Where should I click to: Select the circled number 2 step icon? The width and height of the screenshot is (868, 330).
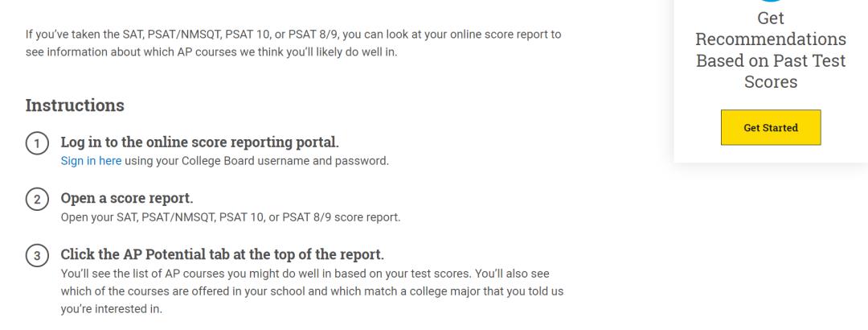click(x=36, y=200)
